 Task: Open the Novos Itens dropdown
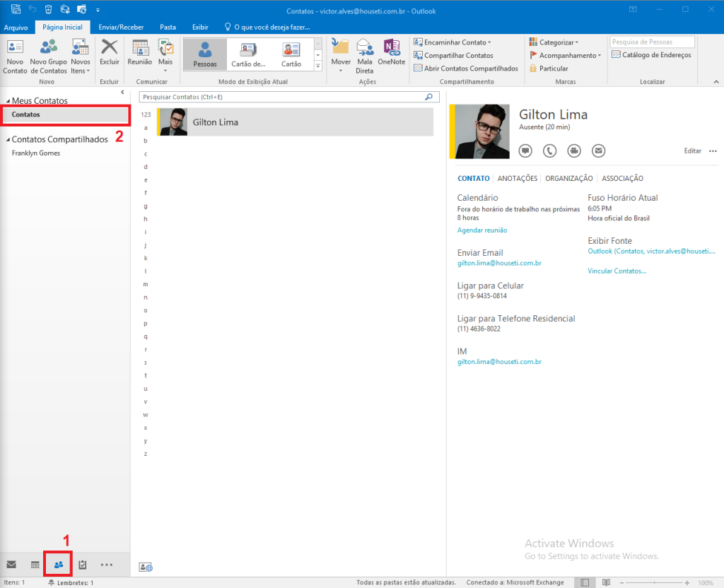[81, 57]
